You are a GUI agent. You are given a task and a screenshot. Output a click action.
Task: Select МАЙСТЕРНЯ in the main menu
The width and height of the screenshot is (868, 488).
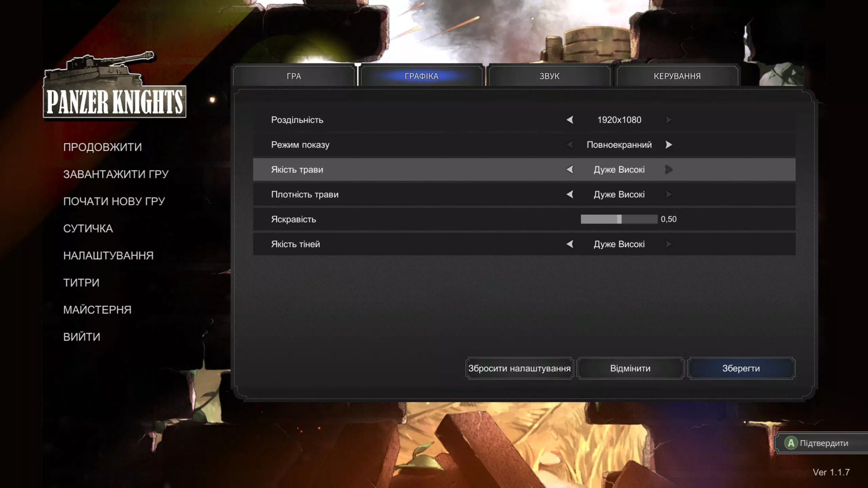pyautogui.click(x=97, y=310)
